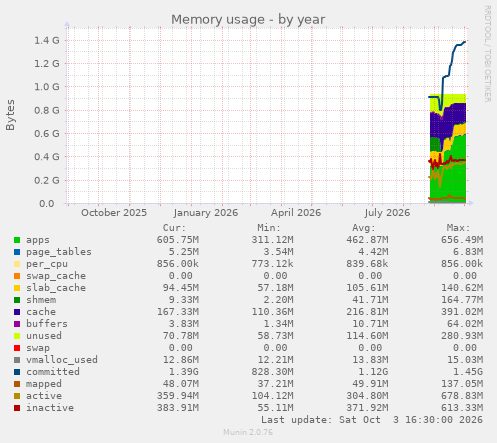Screen dimensions: 497x443
Task: Click the '1.0 G' axis label
Action: pyautogui.click(x=47, y=87)
